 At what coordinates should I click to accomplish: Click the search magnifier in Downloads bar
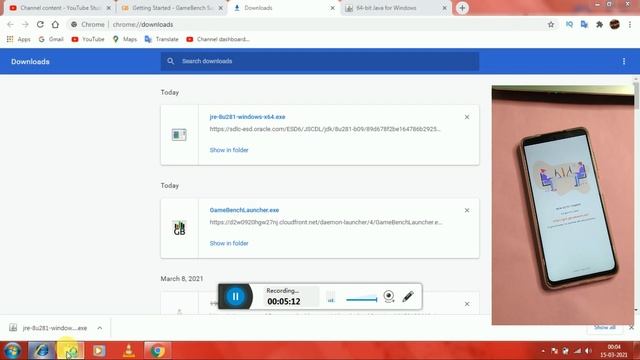(x=171, y=61)
